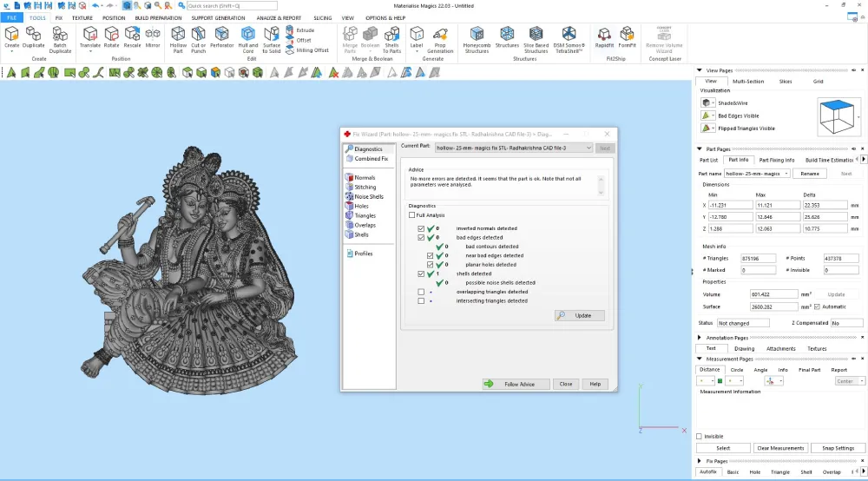Choose the Rescale tool
Viewport: 868px width, 481px height.
(132, 37)
